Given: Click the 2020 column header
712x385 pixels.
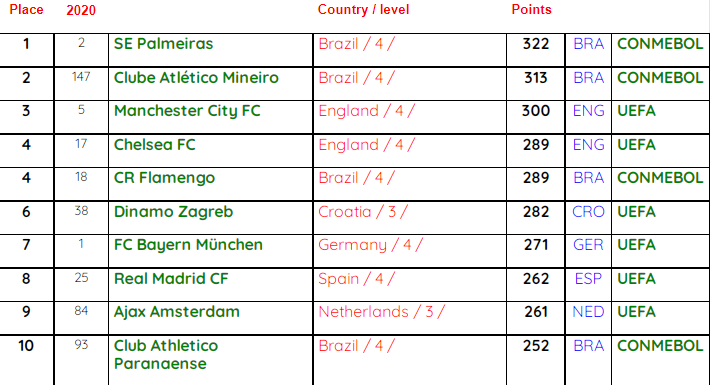Looking at the screenshot, I should 81,10.
